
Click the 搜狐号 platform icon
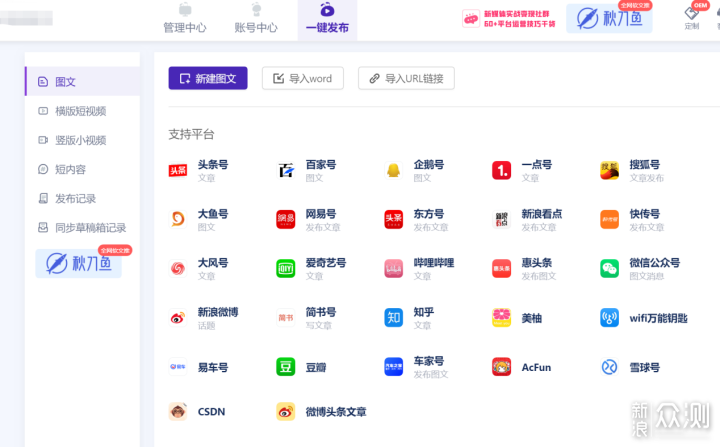[x=609, y=170]
